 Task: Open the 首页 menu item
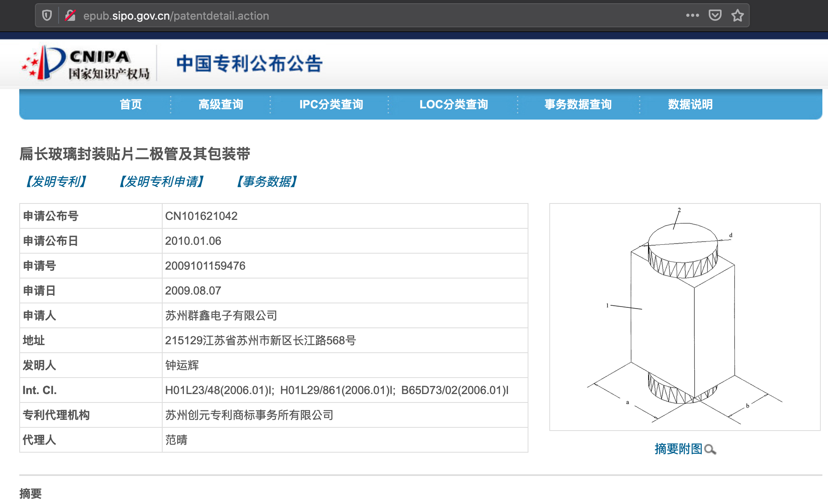131,104
